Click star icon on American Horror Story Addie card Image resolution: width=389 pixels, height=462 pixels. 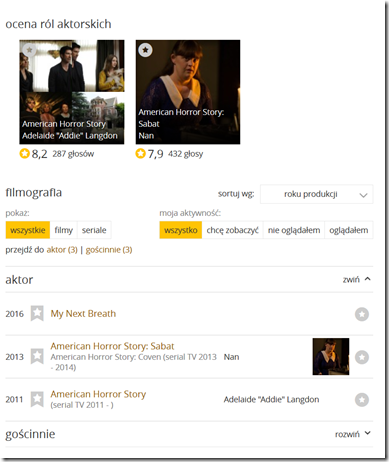[29, 50]
